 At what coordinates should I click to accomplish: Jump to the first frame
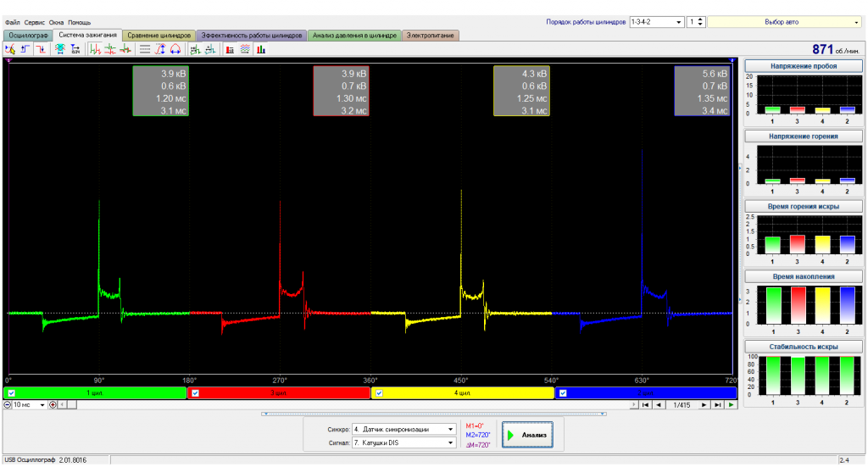pyautogui.click(x=645, y=405)
